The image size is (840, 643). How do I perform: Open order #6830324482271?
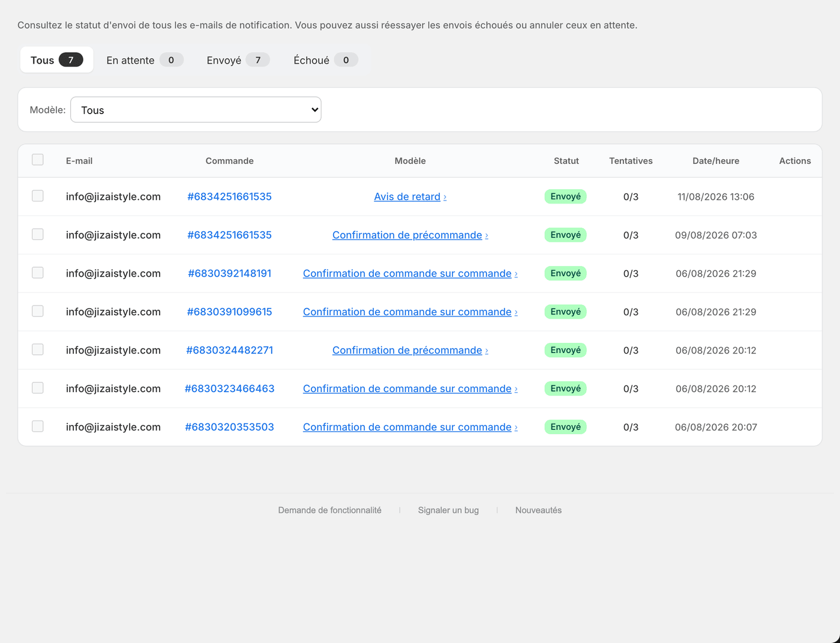[229, 350]
